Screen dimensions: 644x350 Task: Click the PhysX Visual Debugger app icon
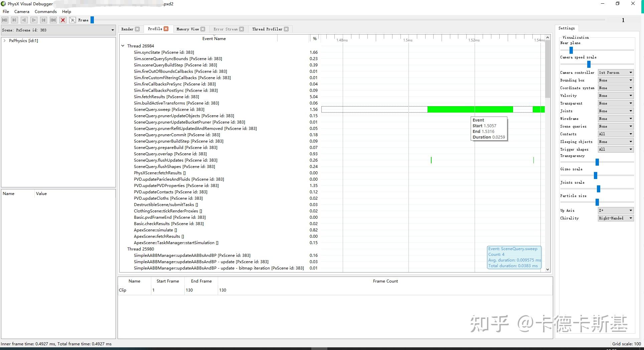tap(3, 4)
